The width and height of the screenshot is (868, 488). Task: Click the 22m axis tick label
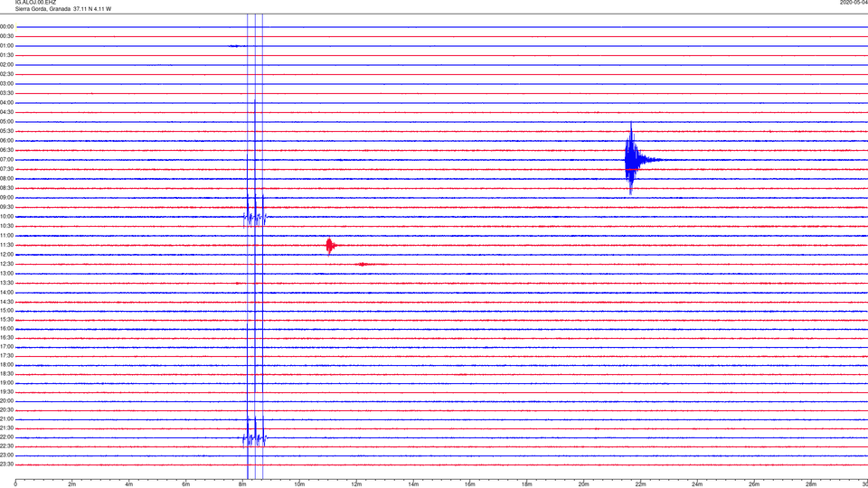point(640,484)
